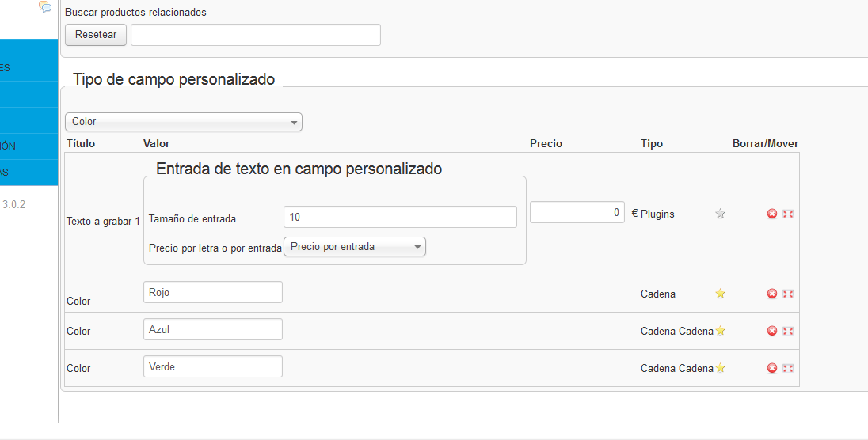Click the Color title in Rojo row

tap(78, 301)
